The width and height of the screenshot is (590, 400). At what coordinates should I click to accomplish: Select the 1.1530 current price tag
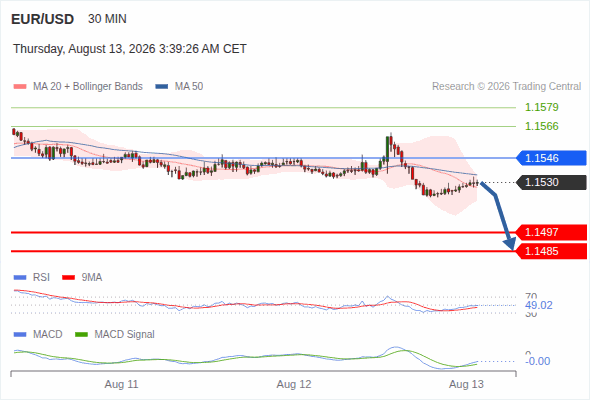click(552, 182)
